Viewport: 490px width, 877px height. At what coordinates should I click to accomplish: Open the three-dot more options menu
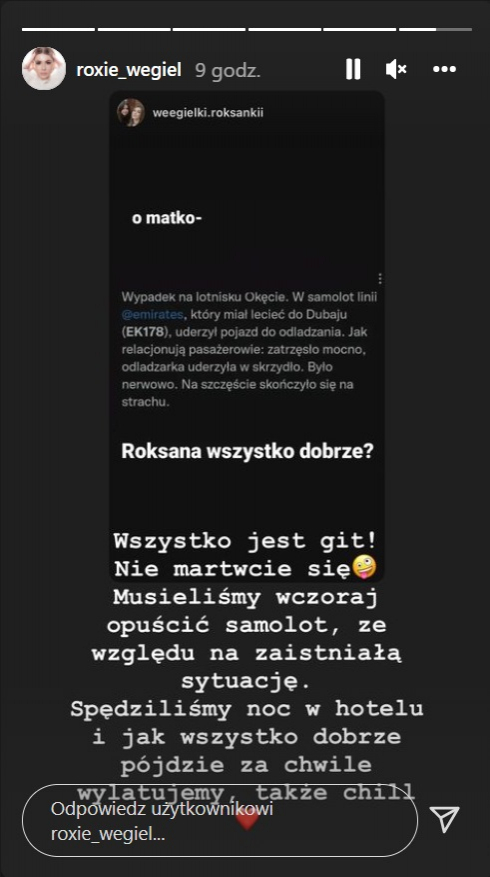click(445, 69)
